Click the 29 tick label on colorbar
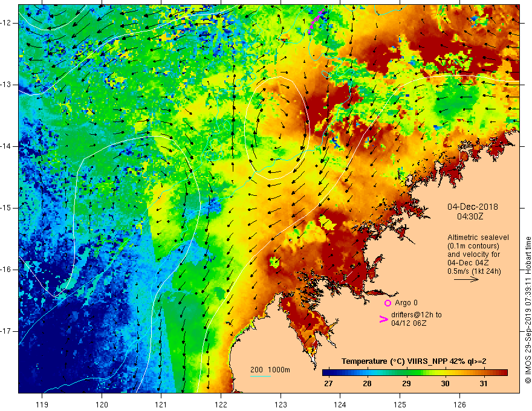 point(406,384)
